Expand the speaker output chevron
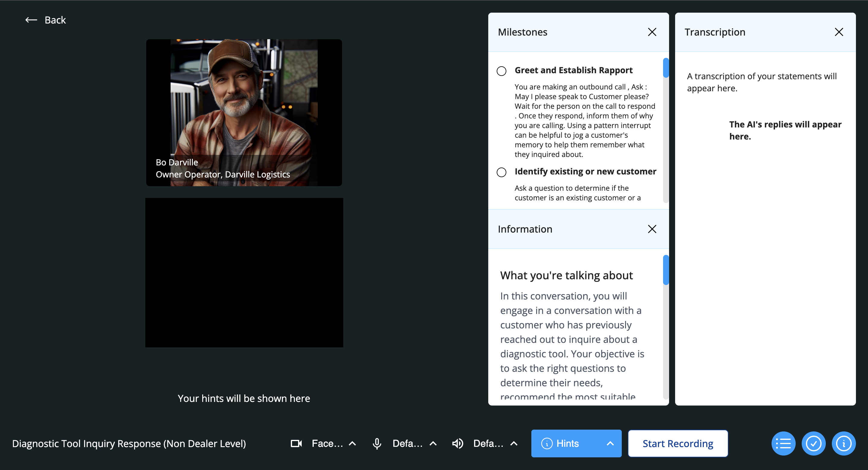Screen dimensions: 868x470 coord(514,443)
